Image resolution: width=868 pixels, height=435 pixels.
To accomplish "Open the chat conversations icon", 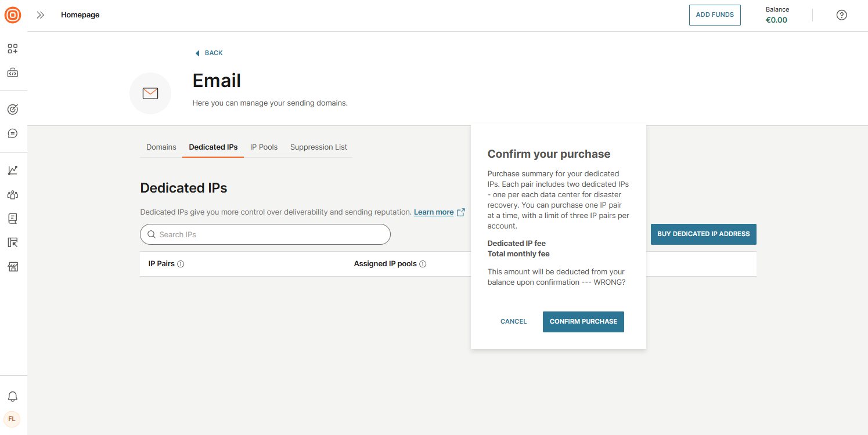I will point(13,133).
